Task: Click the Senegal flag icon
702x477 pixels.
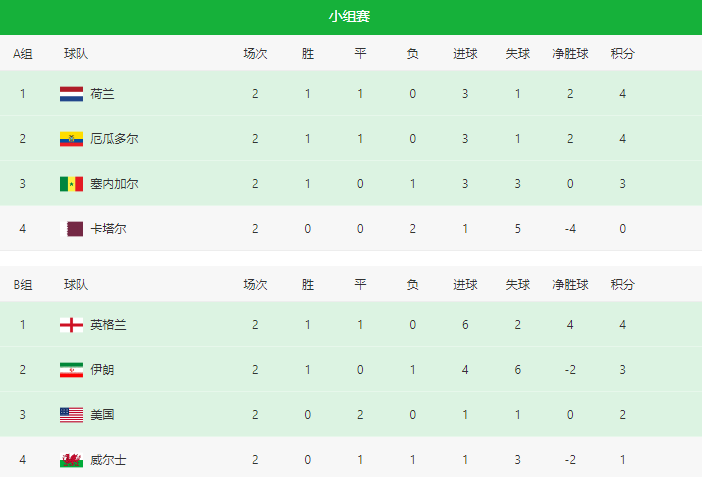Action: tap(71, 184)
